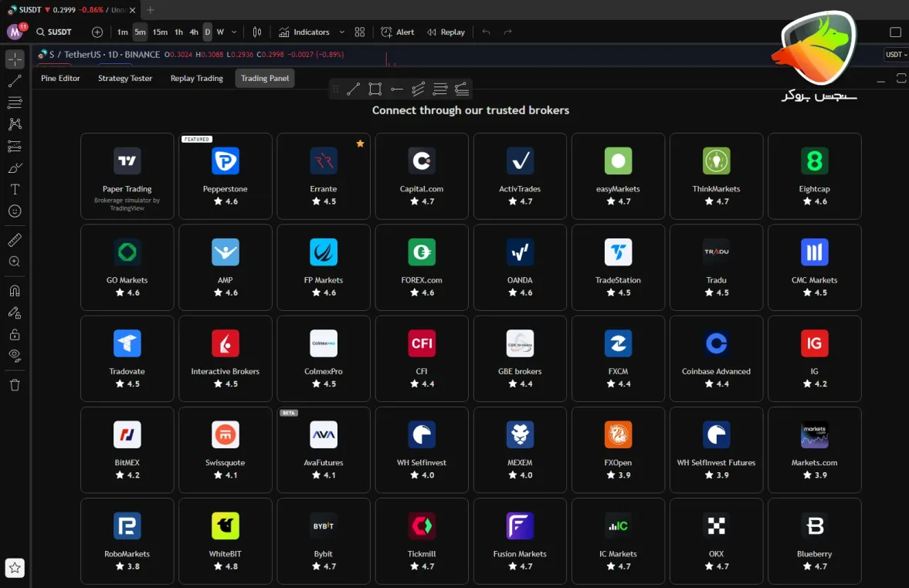The height and width of the screenshot is (588, 909).
Task: Click the zoom in tool
Action: 15,262
